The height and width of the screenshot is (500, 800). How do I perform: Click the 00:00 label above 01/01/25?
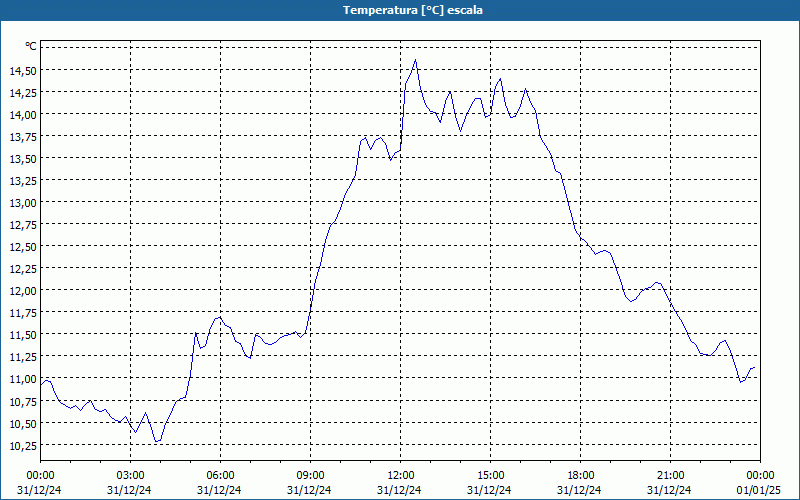click(x=760, y=476)
